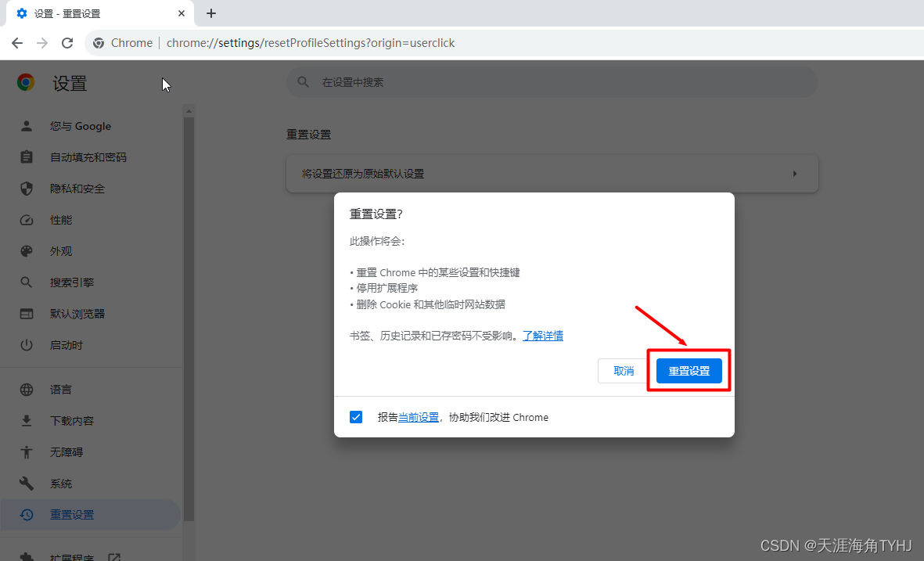Click the globe icon for 语言

point(27,389)
